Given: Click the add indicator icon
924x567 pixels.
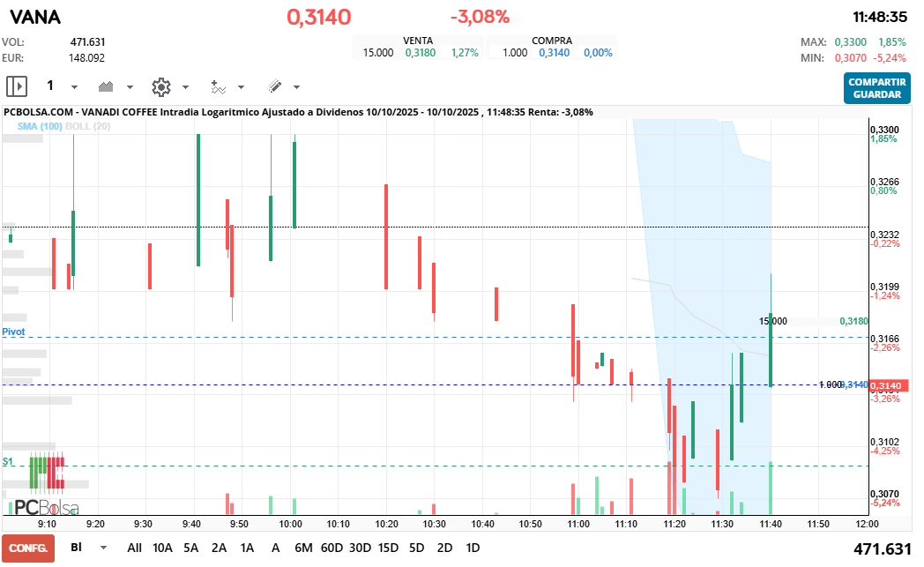Looking at the screenshot, I should point(218,86).
